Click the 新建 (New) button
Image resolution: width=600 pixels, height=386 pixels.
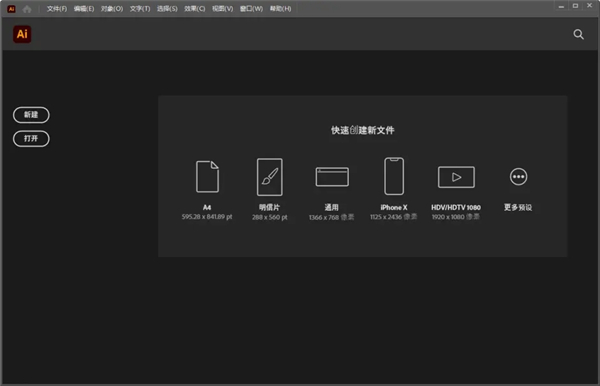point(31,115)
